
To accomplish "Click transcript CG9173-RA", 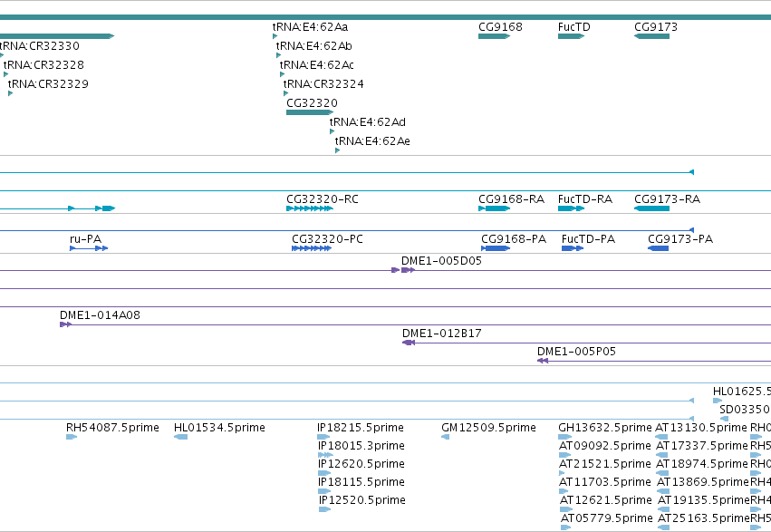I will tap(651, 208).
